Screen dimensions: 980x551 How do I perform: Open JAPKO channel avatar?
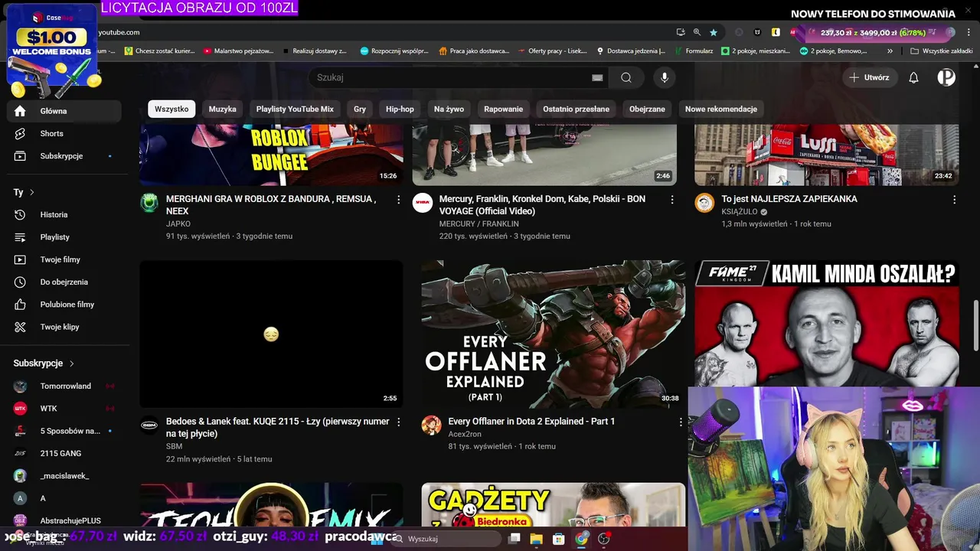(x=149, y=203)
